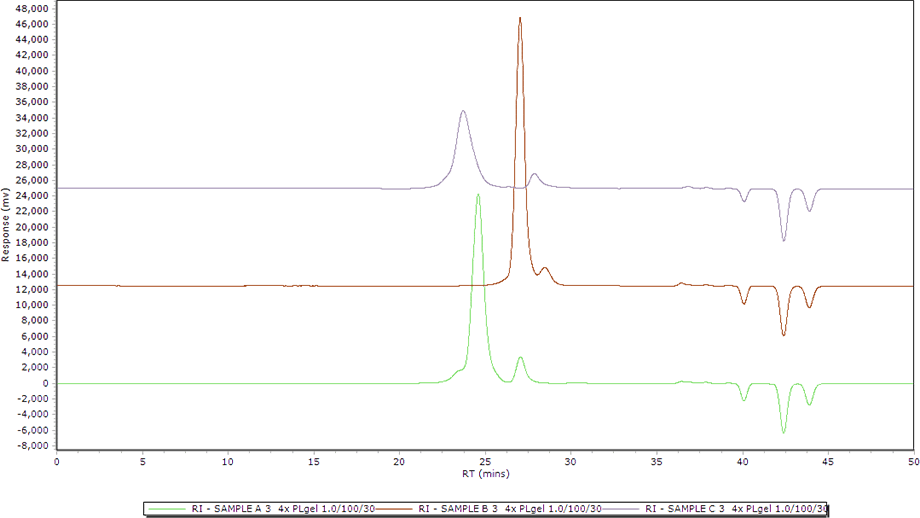Click the deepest brown negative dip
Viewport: 920px width, 518px height.
point(783,334)
